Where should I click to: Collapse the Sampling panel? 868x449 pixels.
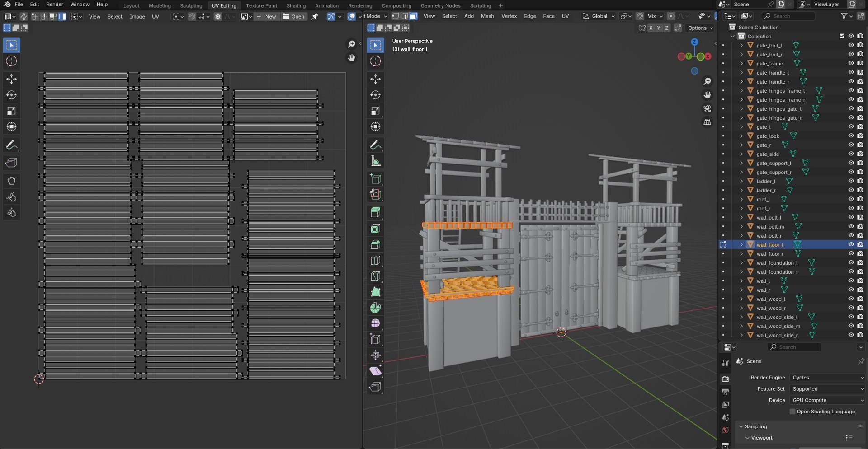[741, 426]
